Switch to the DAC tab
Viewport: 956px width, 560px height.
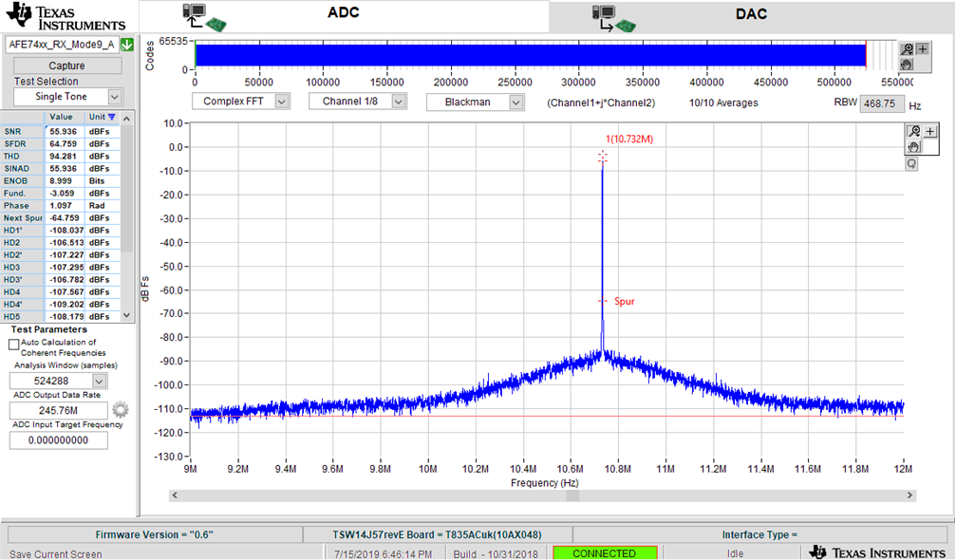[750, 14]
